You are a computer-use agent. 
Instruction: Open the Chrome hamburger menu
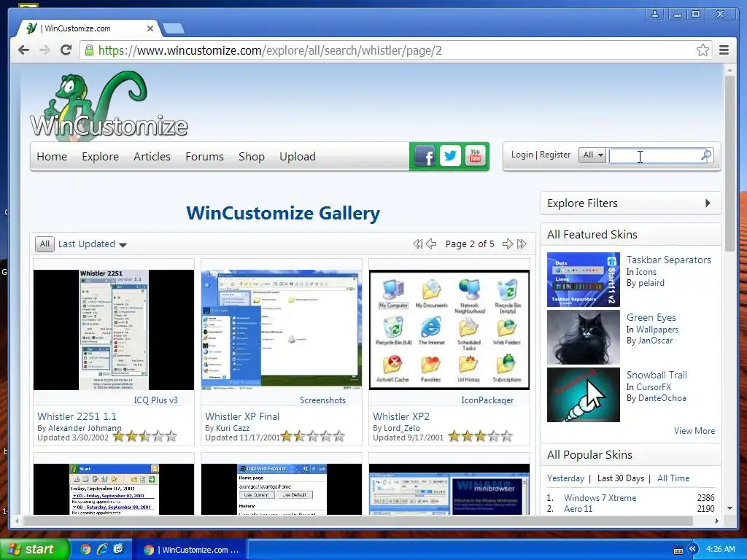[x=724, y=50]
